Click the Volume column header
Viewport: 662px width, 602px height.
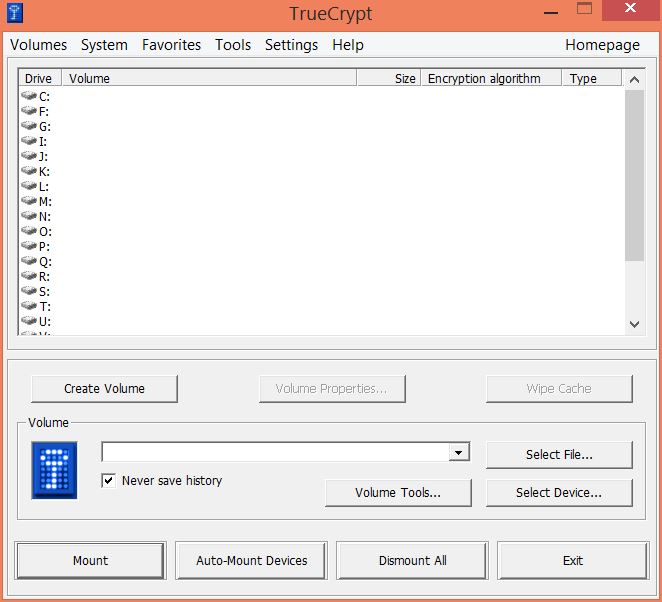click(209, 79)
